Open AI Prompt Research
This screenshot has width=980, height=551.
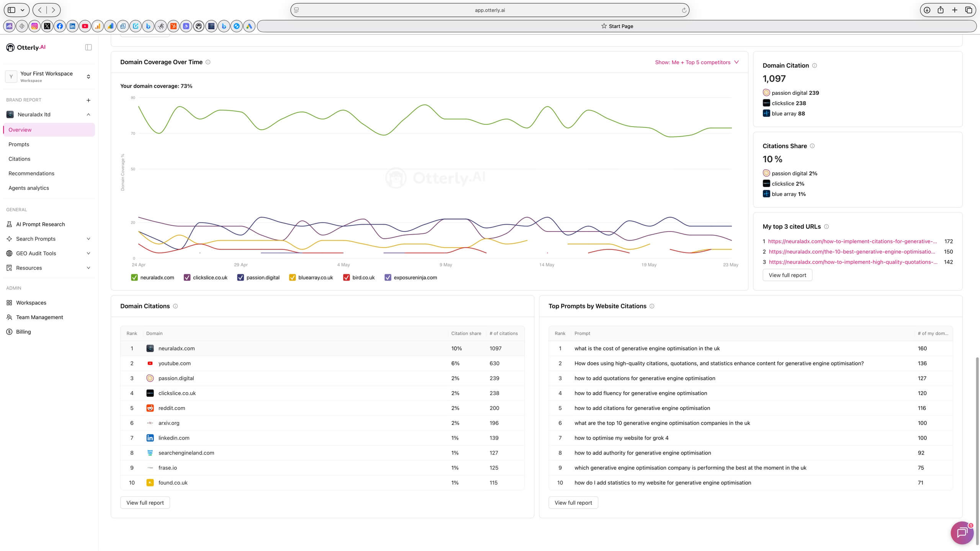40,224
